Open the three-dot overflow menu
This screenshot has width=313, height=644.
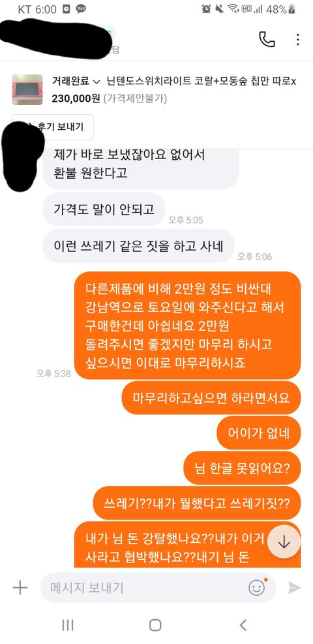(298, 39)
